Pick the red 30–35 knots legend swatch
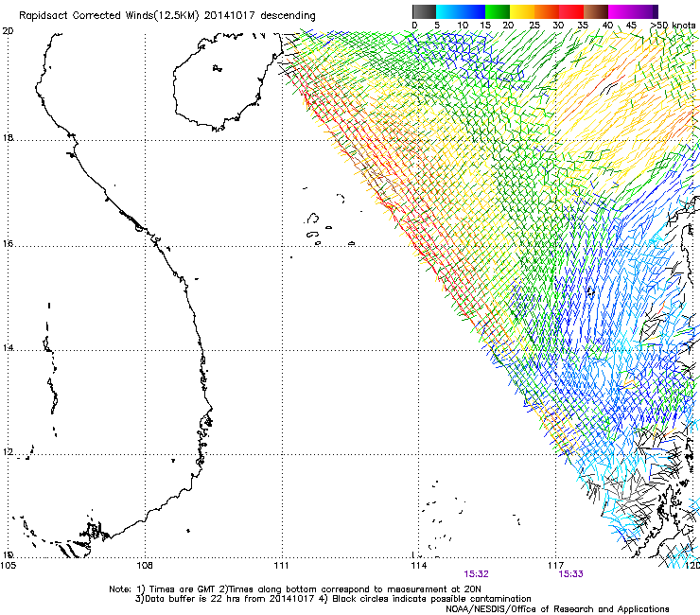 coord(571,11)
